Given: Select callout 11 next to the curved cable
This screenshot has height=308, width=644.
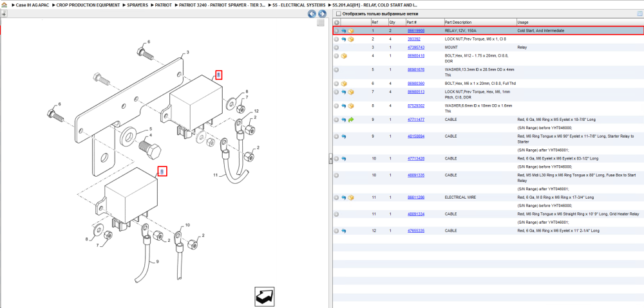Looking at the screenshot, I should [x=215, y=175].
